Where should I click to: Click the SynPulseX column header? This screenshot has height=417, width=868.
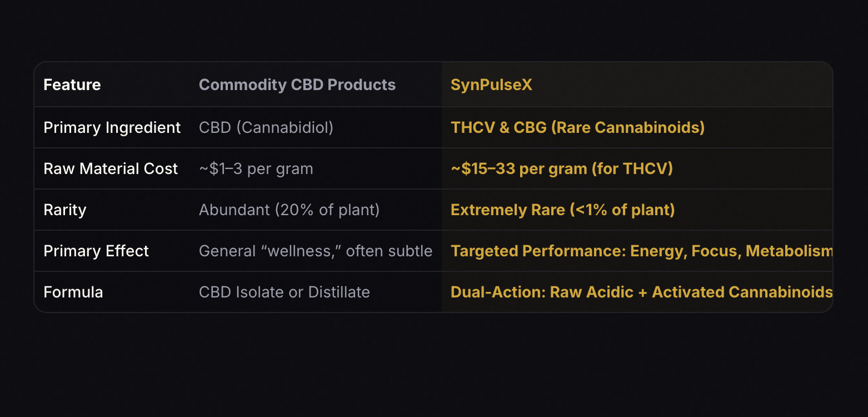491,85
